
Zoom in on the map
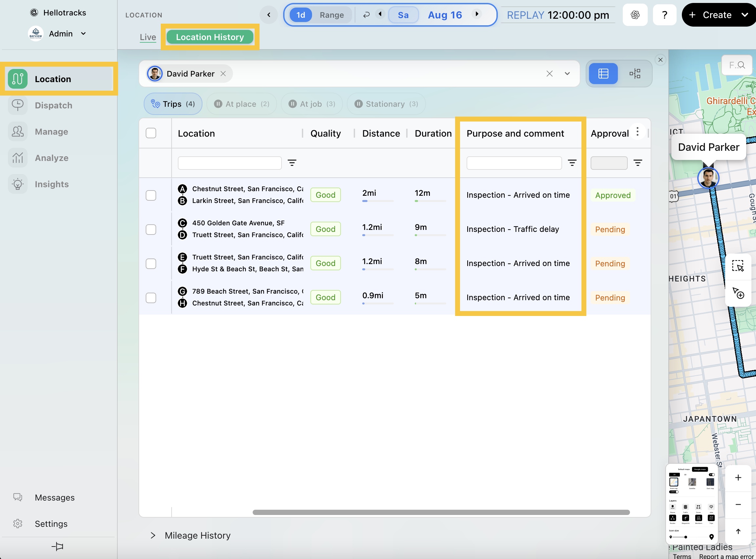(x=738, y=478)
